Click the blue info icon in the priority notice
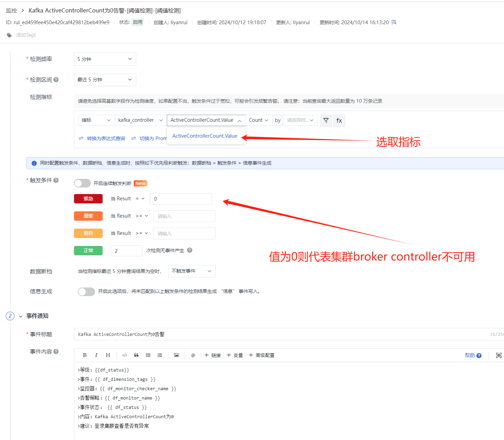 tap(34, 163)
